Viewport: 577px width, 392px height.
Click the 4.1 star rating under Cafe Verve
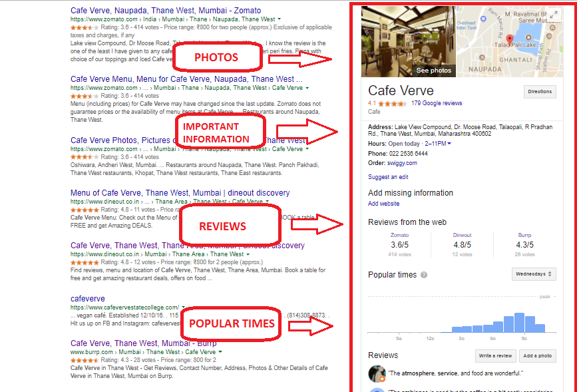pos(393,104)
